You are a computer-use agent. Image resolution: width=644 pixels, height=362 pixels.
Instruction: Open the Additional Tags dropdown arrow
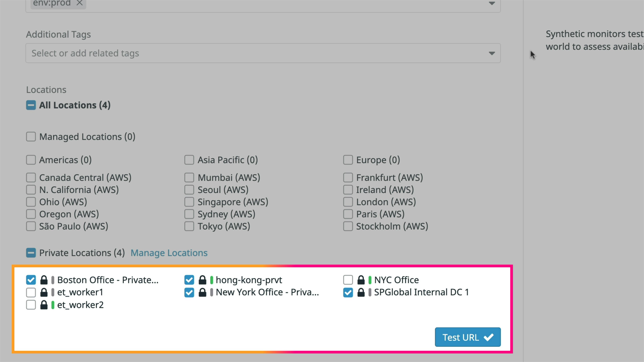click(492, 53)
